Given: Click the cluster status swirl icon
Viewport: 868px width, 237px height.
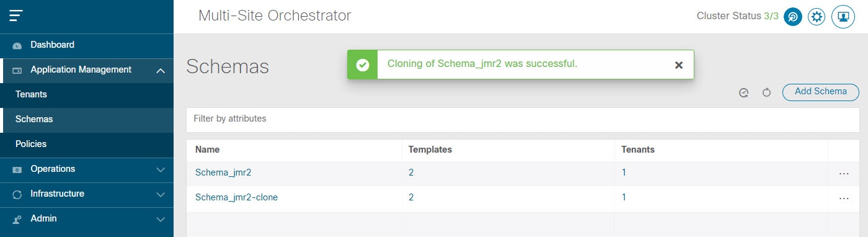Looking at the screenshot, I should tap(793, 17).
